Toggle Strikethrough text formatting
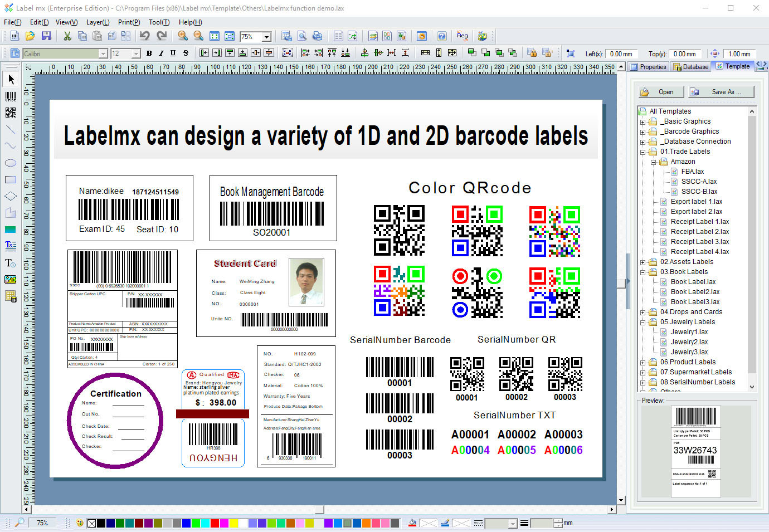Image resolution: width=769 pixels, height=532 pixels. 186,53
